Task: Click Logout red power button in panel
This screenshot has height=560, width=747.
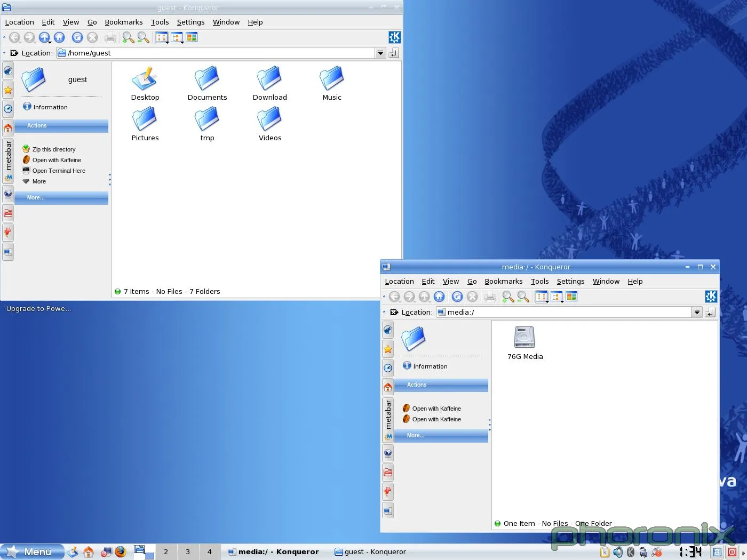Action: (732, 552)
